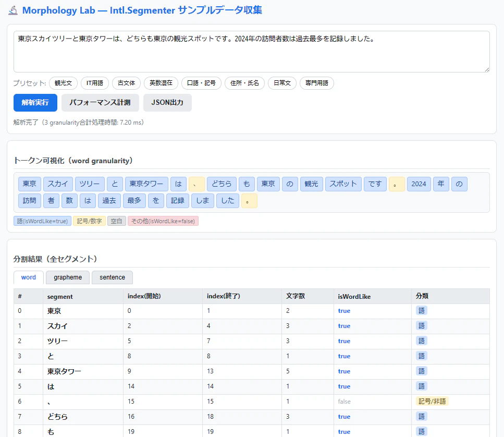Click the 年 token chip
Image resolution: width=504 pixels, height=437 pixels.
[441, 184]
